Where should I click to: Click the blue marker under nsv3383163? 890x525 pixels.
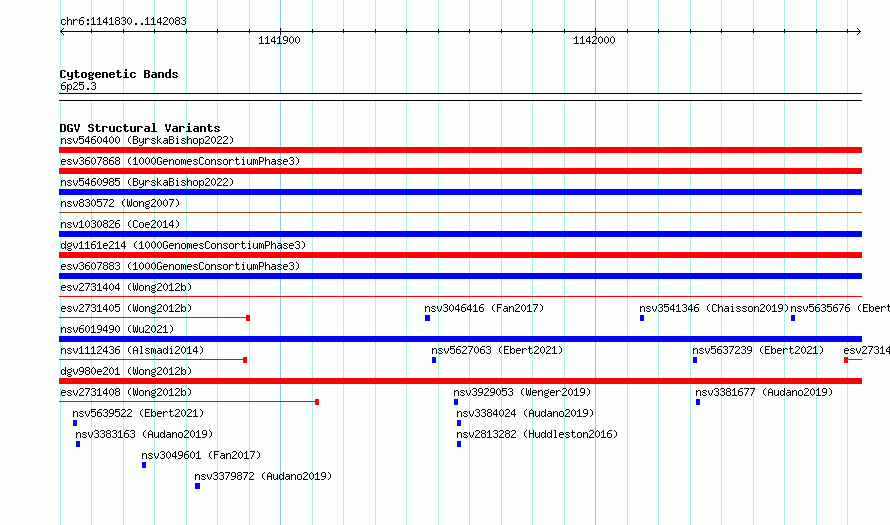point(78,444)
